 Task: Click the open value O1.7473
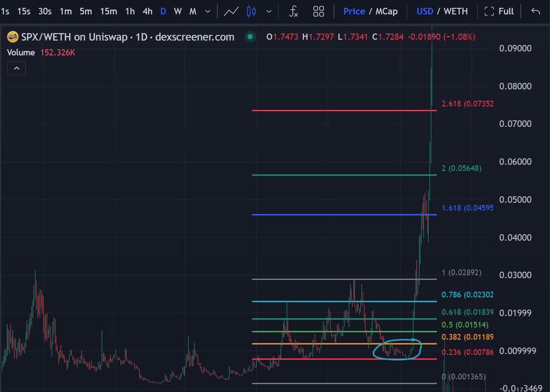click(283, 37)
